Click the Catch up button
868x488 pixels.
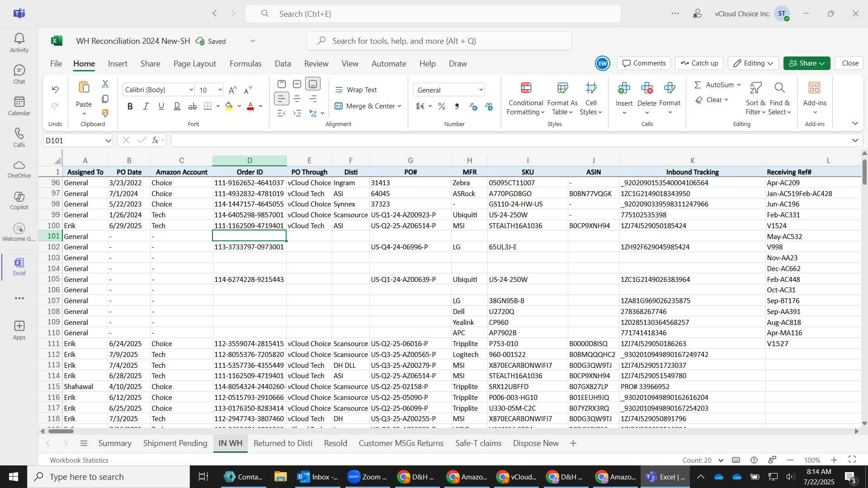click(x=699, y=63)
